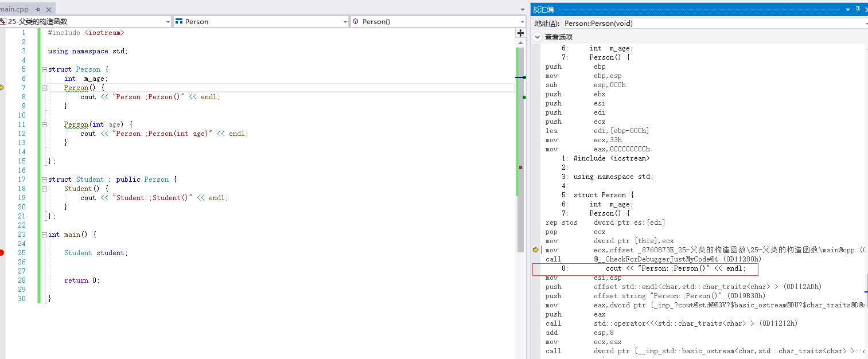The image size is (868, 359).
Task: Click the current statement arrow on line 7
Action: pos(2,88)
